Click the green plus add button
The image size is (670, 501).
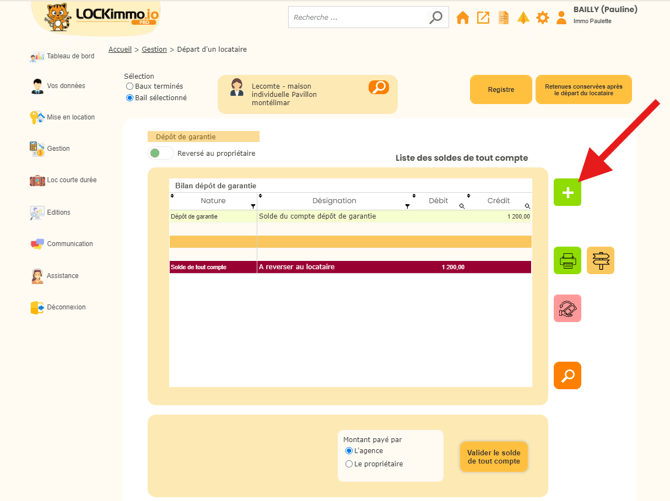[x=567, y=192]
